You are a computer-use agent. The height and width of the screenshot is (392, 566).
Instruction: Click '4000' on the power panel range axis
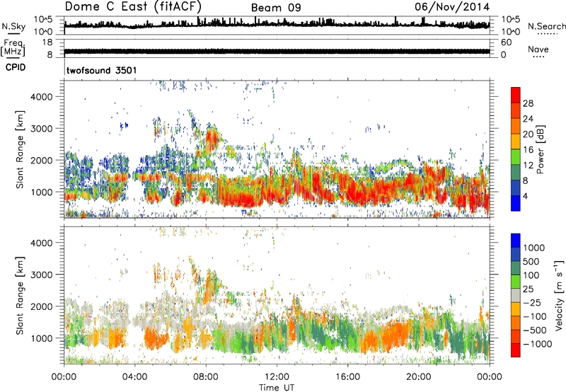42,97
